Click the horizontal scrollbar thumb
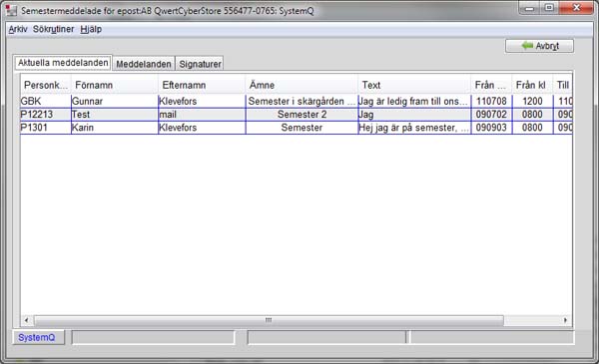The width and height of the screenshot is (599, 364). pos(269,320)
